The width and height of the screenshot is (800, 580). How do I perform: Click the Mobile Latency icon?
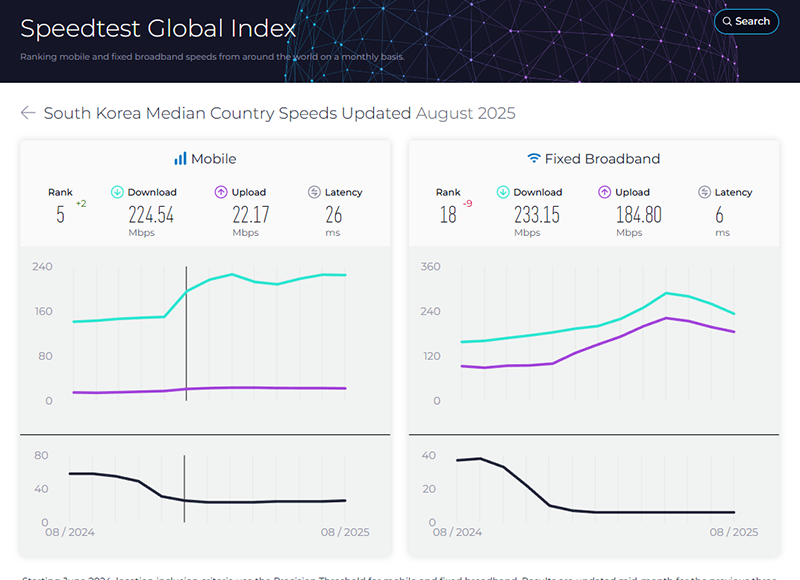[x=314, y=192]
